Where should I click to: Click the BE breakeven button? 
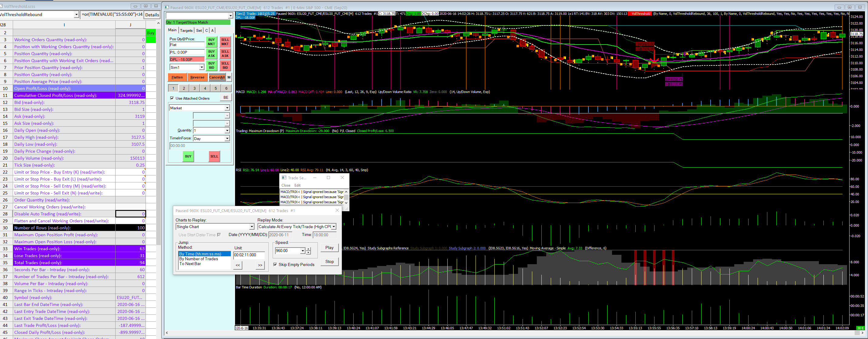pyautogui.click(x=226, y=98)
